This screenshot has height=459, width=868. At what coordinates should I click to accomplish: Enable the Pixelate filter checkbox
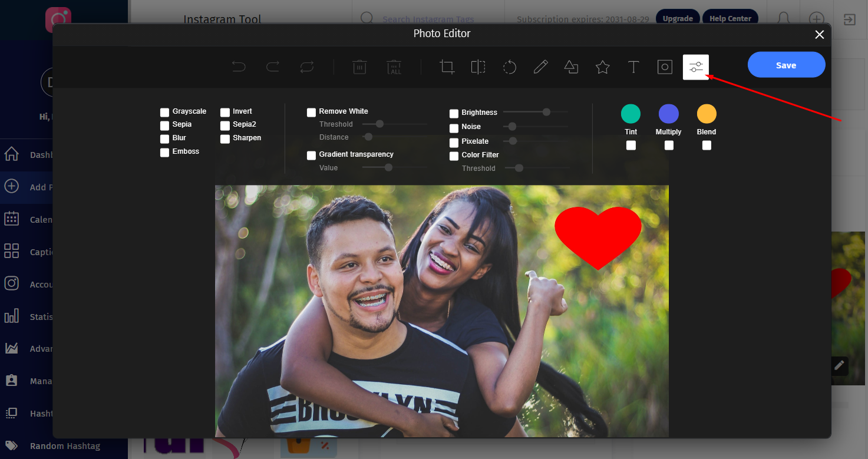[454, 143]
